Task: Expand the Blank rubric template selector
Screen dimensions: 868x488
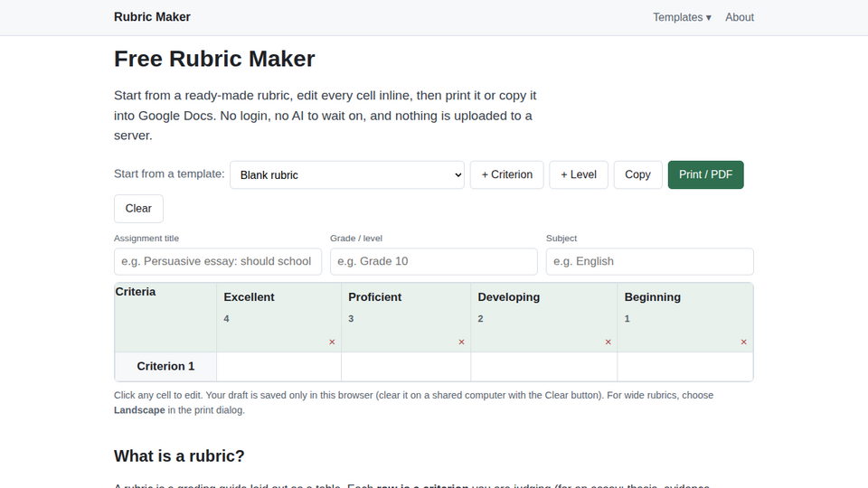Action: pyautogui.click(x=347, y=174)
